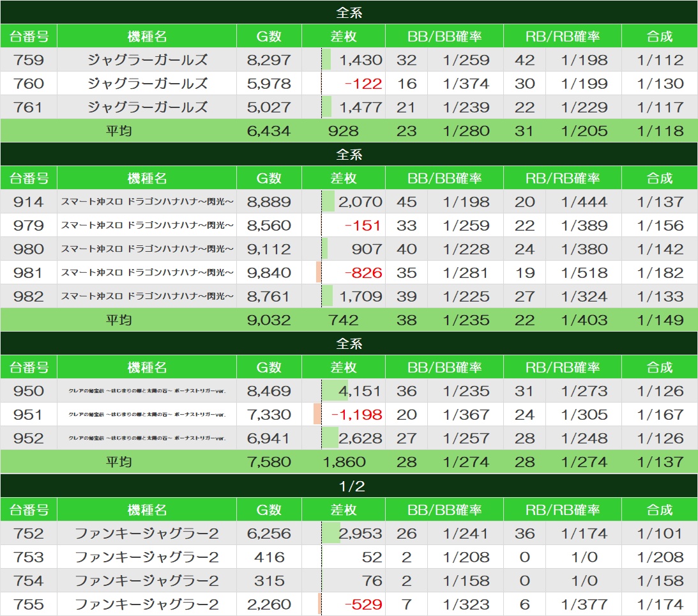Screen dimensions: 698x616
Task: Select ジャグラーガールズ in row 761
Action: pos(148,107)
